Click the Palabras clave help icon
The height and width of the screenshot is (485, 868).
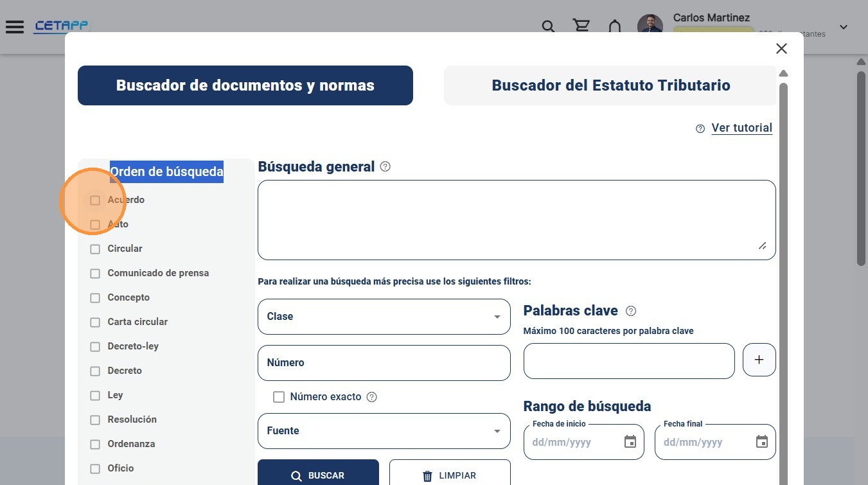631,311
